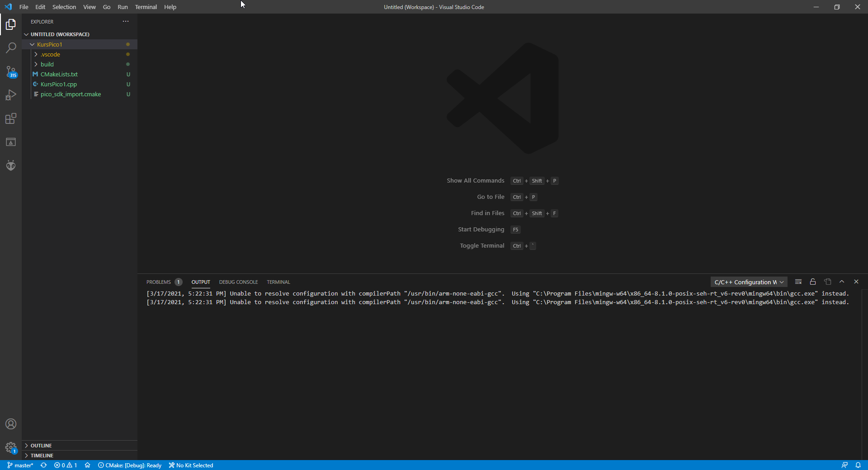Open the View menu
The height and width of the screenshot is (470, 868).
(90, 7)
